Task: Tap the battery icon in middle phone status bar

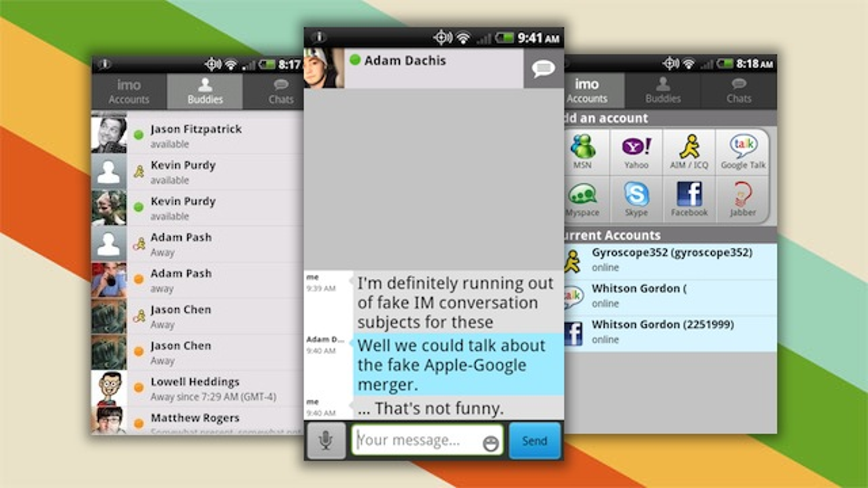Action: [504, 37]
